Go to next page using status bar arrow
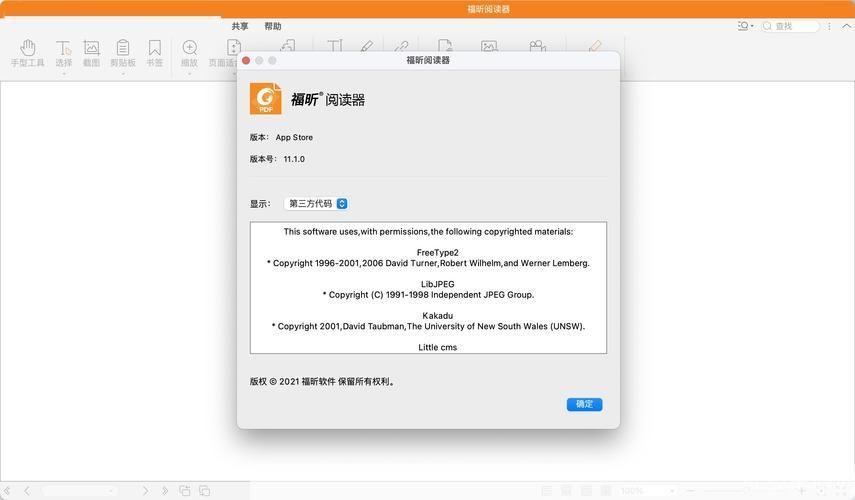This screenshot has width=855, height=500. click(145, 491)
